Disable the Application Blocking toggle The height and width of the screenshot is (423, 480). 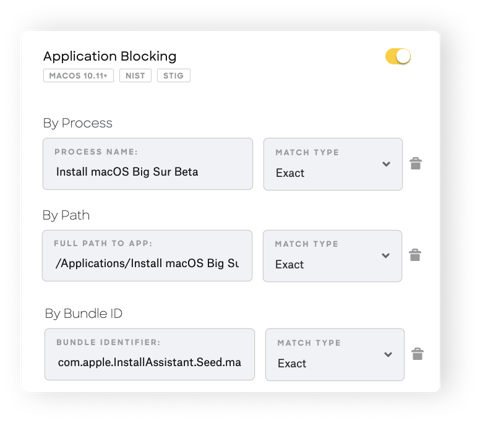398,56
